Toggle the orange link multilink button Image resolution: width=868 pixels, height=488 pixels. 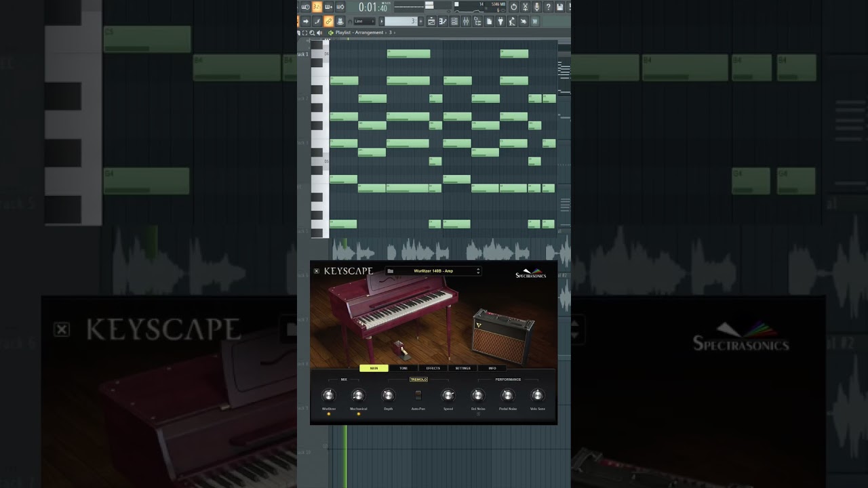pos(328,21)
